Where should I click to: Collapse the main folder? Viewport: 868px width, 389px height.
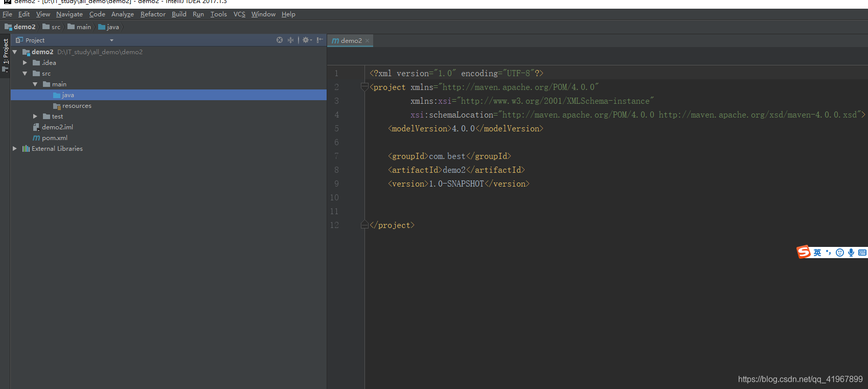click(35, 84)
